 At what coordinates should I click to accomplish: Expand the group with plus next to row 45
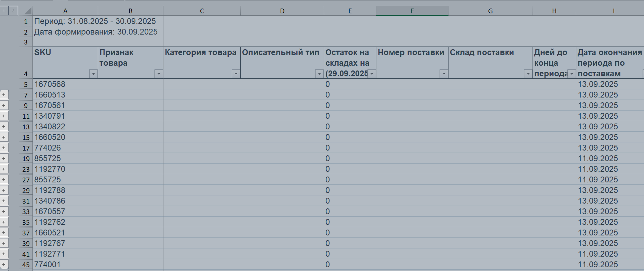(x=4, y=264)
